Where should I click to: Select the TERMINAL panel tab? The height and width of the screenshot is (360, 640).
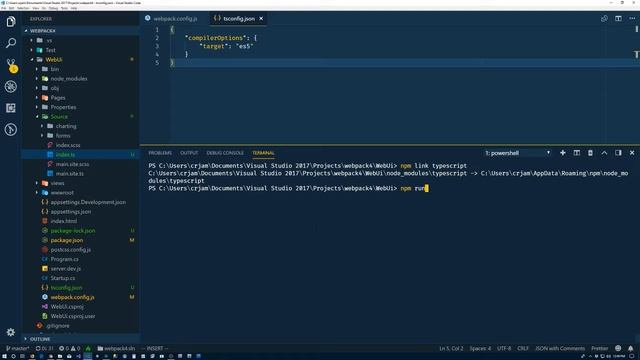coord(263,153)
